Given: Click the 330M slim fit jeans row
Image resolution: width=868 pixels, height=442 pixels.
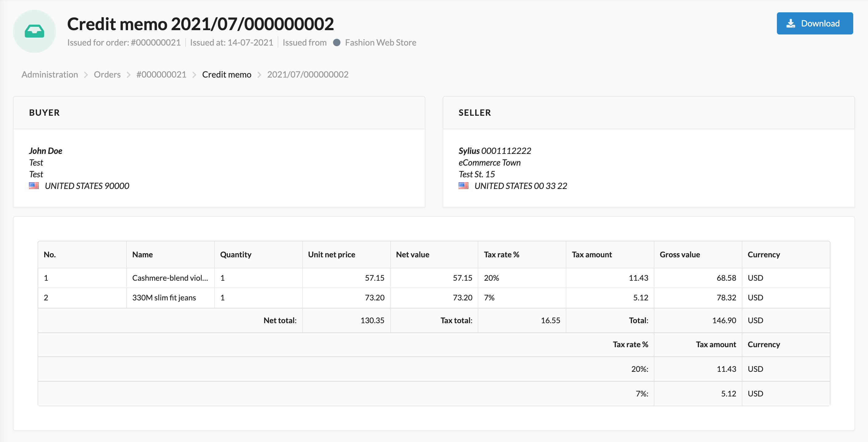Looking at the screenshot, I should 164,297.
